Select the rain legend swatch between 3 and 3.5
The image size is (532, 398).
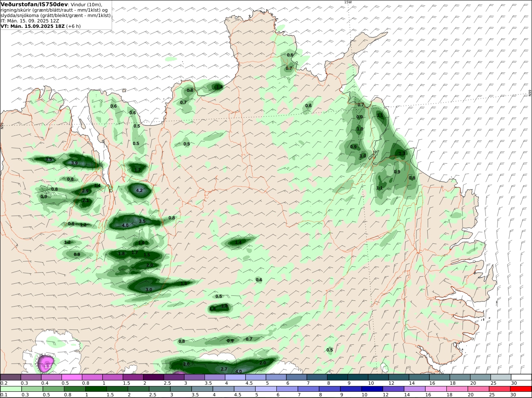pos(181,389)
